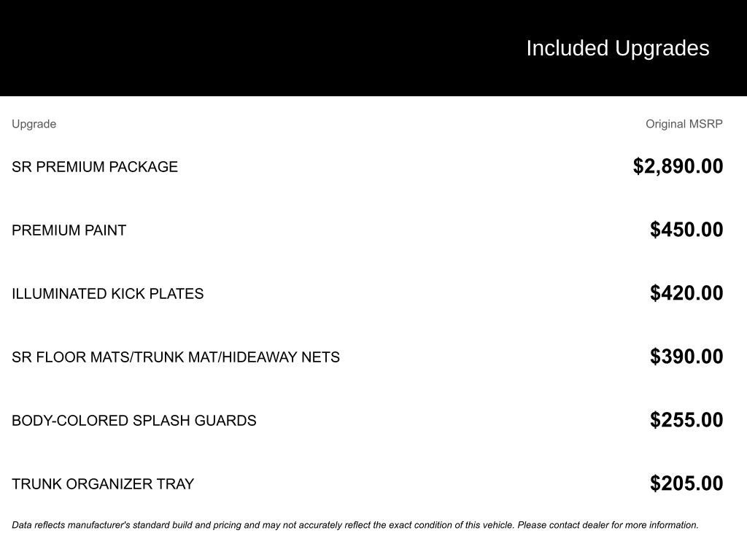Image resolution: width=747 pixels, height=560 pixels.
Task: Click the SR PREMIUM PACKAGE row label
Action: point(95,167)
